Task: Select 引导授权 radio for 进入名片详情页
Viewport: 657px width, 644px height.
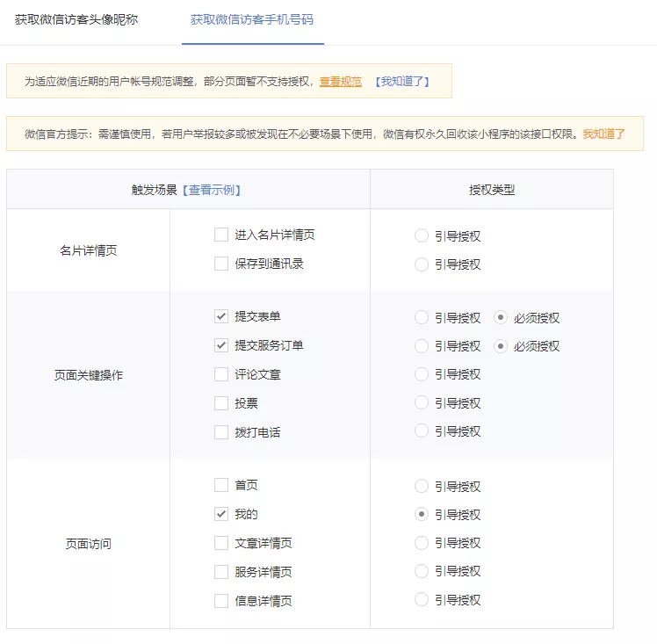Action: (x=421, y=235)
